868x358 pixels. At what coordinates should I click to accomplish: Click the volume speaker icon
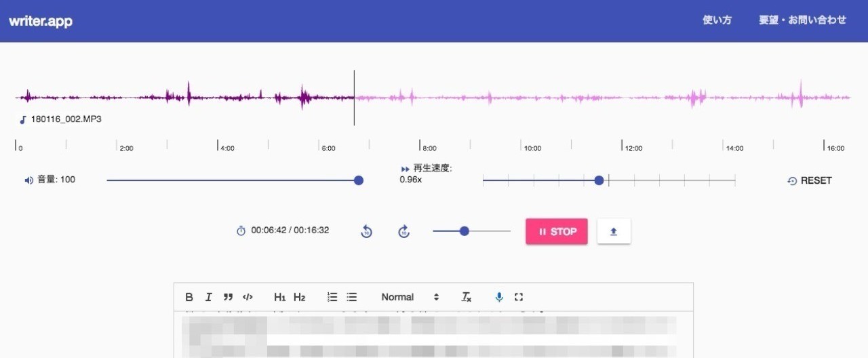tap(28, 180)
